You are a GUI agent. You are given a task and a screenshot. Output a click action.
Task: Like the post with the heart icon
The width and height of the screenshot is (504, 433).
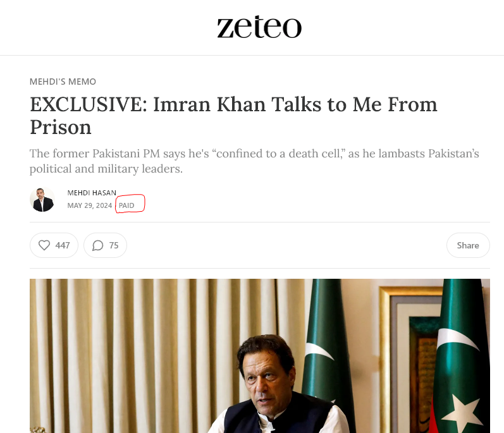[44, 245]
